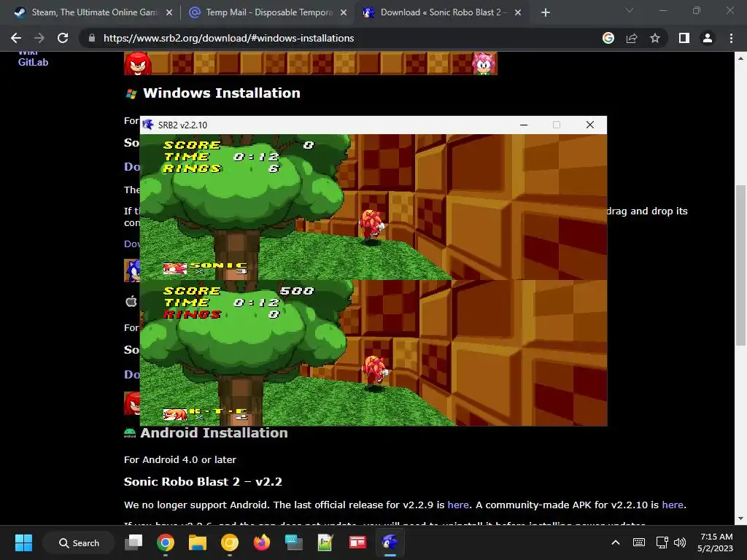Click the 'Sonic Robo Blast 2 – v2.2' Android text
Viewport: 747px width, 560px height.
203,482
